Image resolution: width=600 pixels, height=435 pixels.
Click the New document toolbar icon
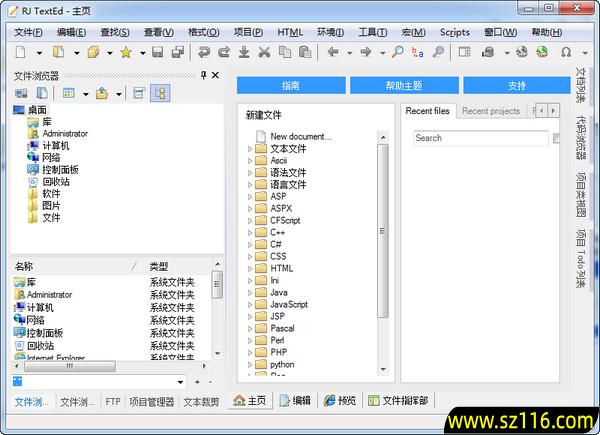click(21, 52)
